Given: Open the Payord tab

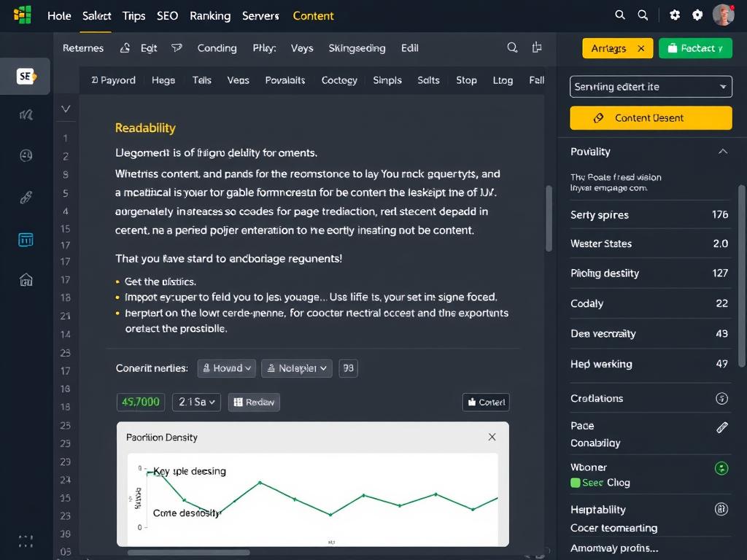Looking at the screenshot, I should pyautogui.click(x=113, y=80).
